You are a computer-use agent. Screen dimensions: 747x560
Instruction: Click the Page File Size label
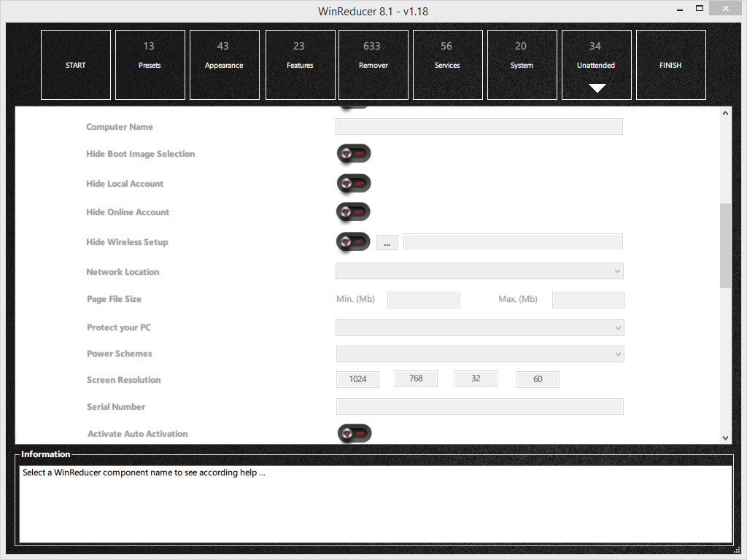115,299
